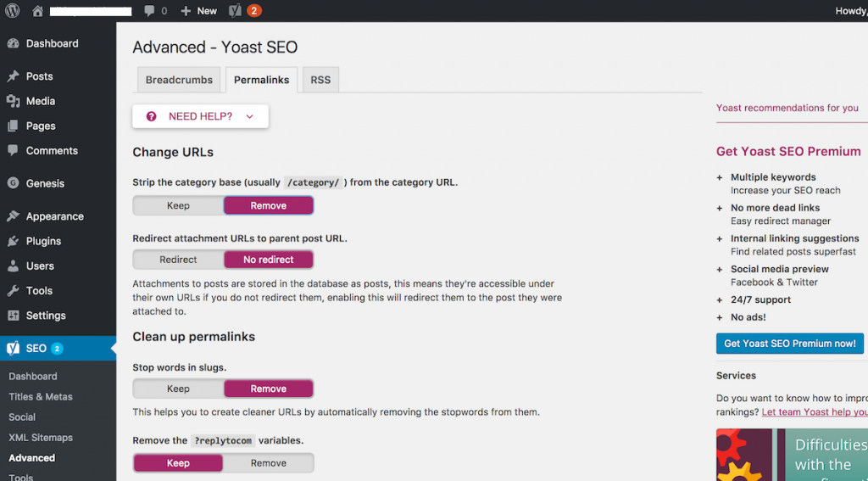
Task: Set attachment URLs to Redirect
Action: (178, 260)
